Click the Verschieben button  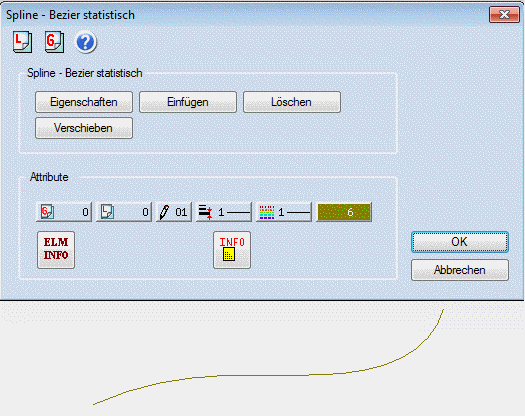(x=84, y=128)
